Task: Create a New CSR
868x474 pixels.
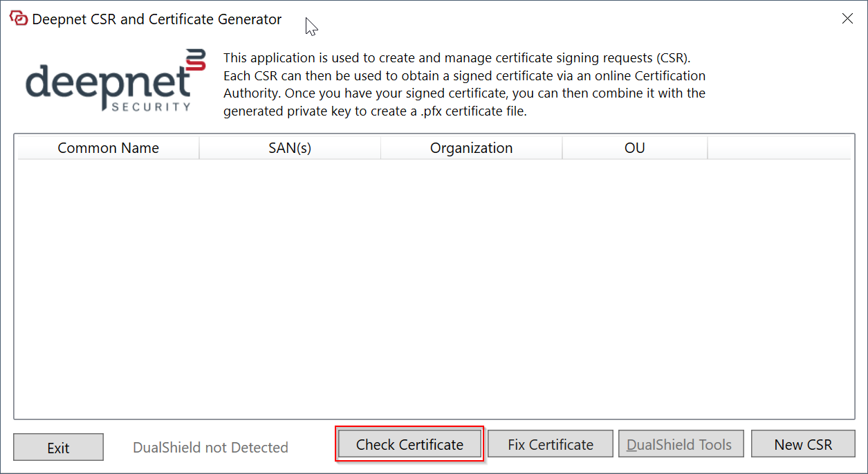Action: coord(803,444)
